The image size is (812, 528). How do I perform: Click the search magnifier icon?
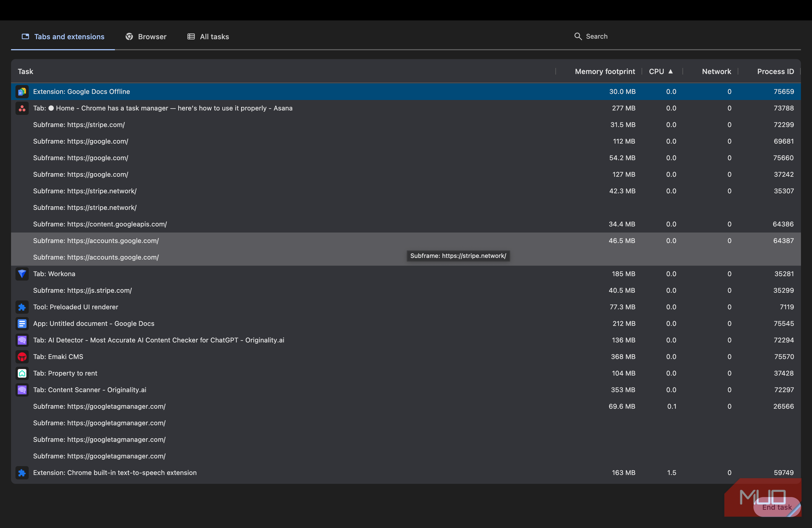[578, 36]
